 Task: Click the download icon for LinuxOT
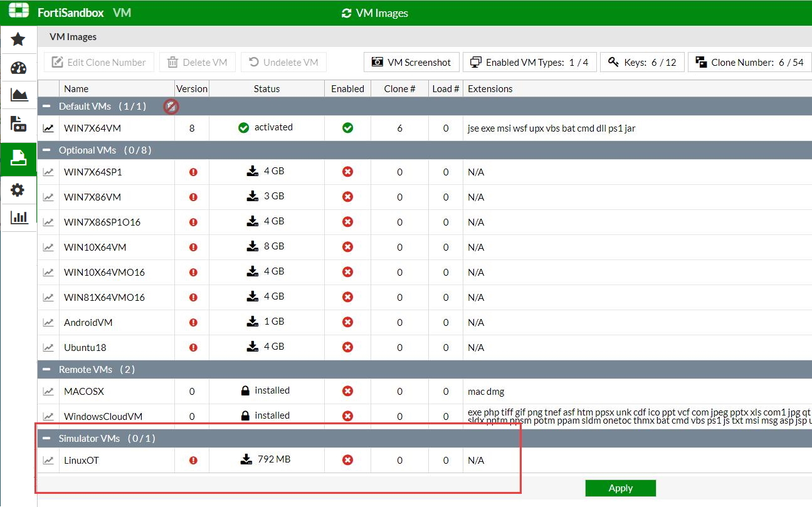click(246, 459)
